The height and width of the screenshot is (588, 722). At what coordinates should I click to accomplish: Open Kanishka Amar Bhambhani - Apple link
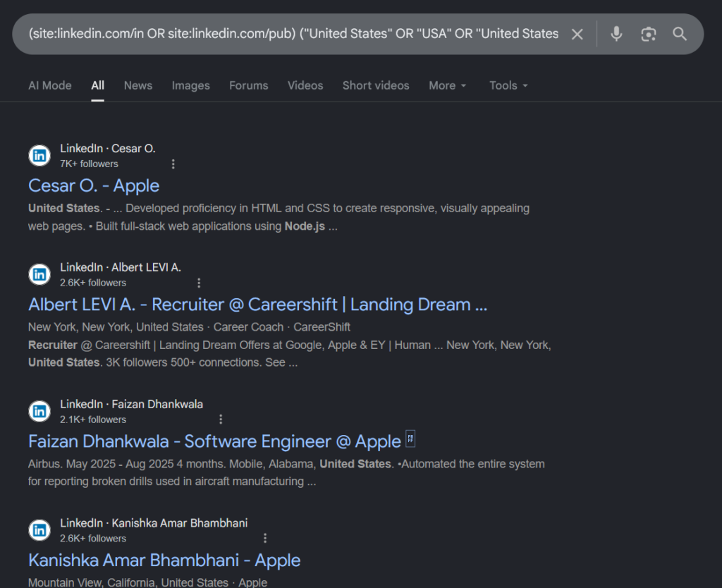click(164, 560)
